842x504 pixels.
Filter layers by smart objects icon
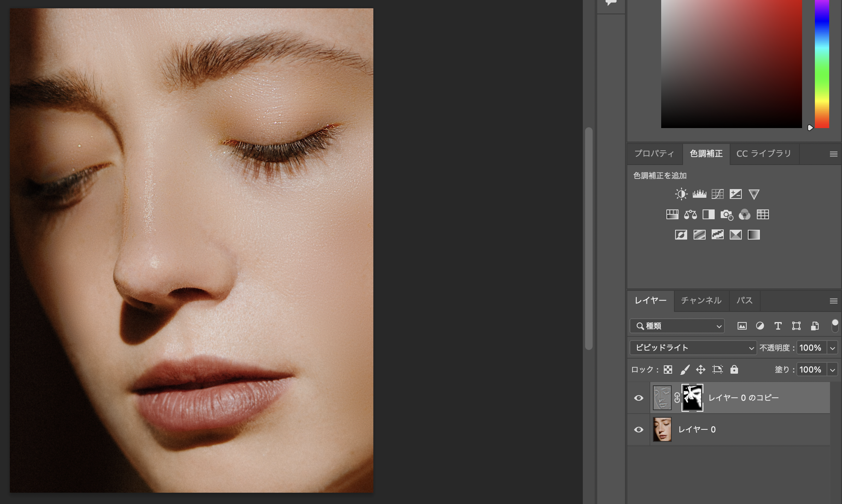pyautogui.click(x=814, y=326)
